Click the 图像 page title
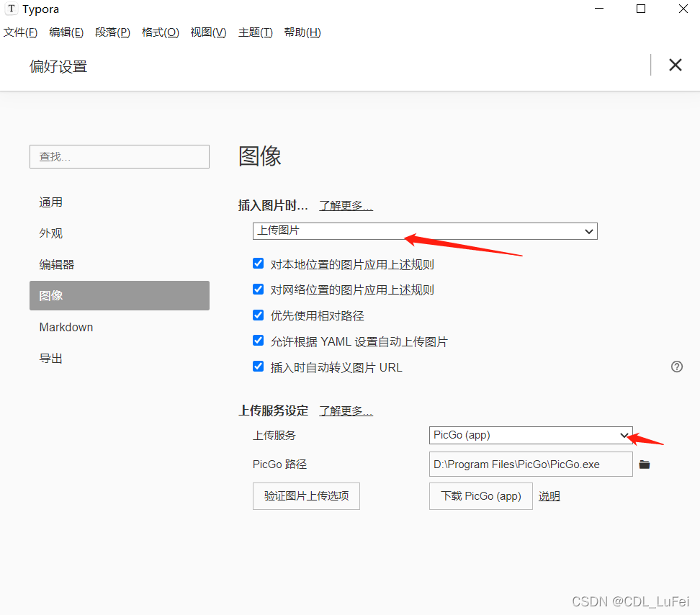Screen dimensions: 700x615 coord(260,156)
